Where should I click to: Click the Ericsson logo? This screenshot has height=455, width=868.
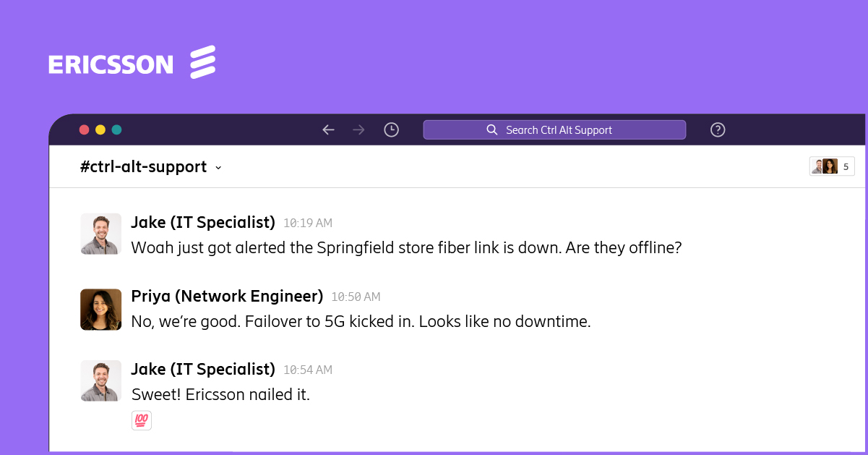pyautogui.click(x=132, y=63)
